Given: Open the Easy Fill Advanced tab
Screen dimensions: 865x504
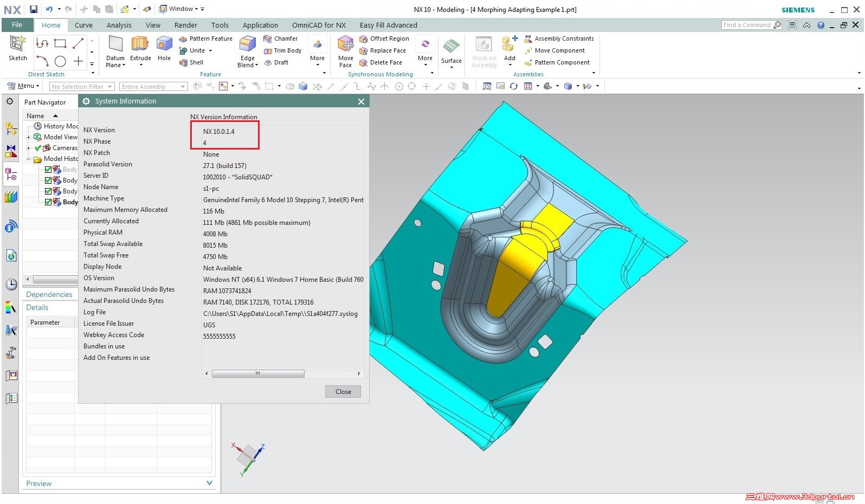Looking at the screenshot, I should pyautogui.click(x=388, y=25).
